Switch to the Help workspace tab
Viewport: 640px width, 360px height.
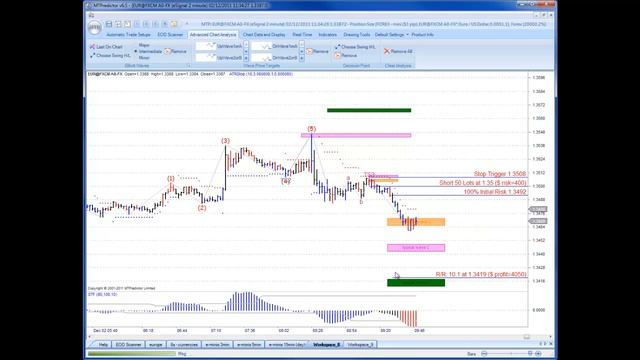[x=103, y=345]
